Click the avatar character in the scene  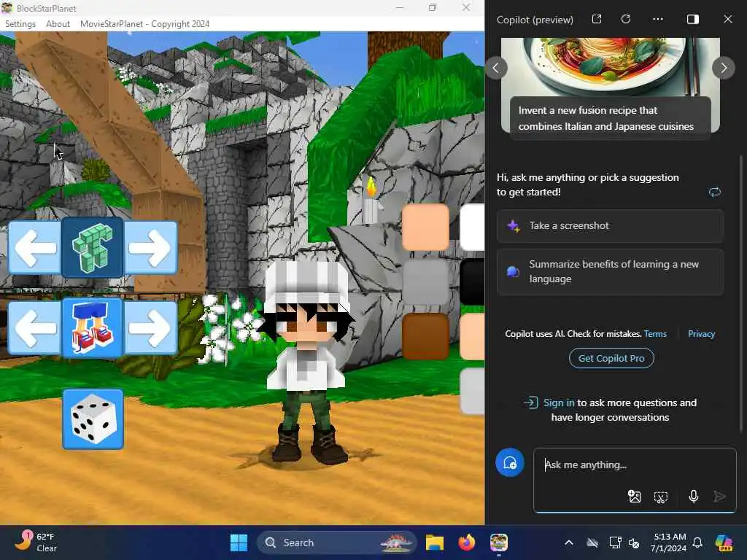click(307, 362)
